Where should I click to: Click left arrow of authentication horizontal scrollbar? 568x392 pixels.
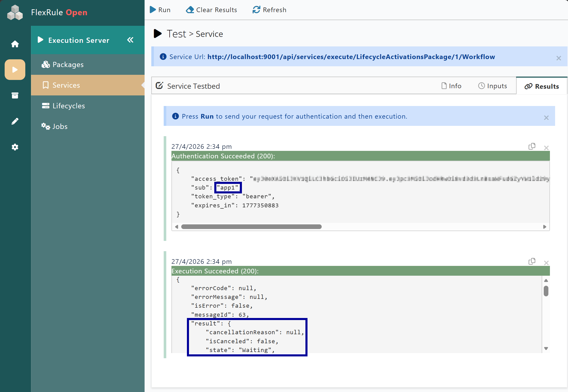tap(177, 227)
